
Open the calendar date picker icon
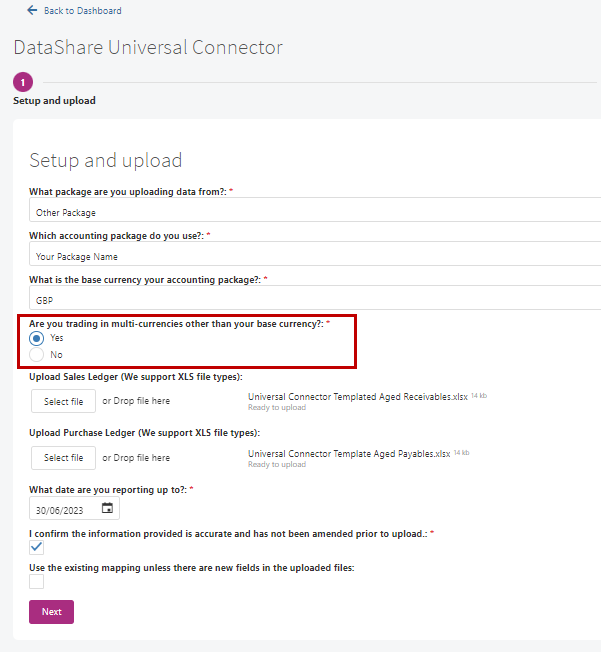tap(107, 508)
